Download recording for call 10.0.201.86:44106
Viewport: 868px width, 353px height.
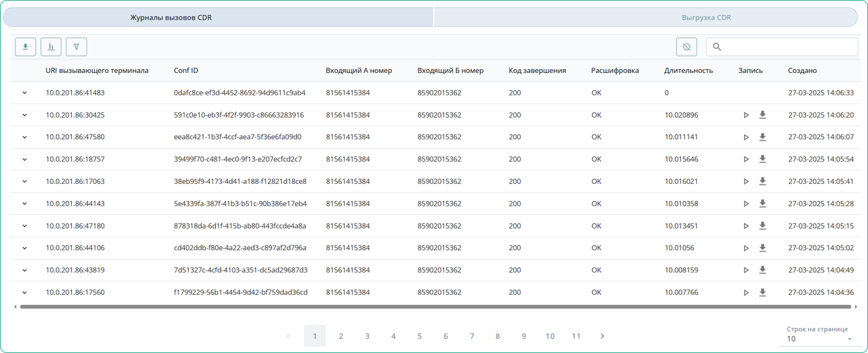[x=762, y=248]
